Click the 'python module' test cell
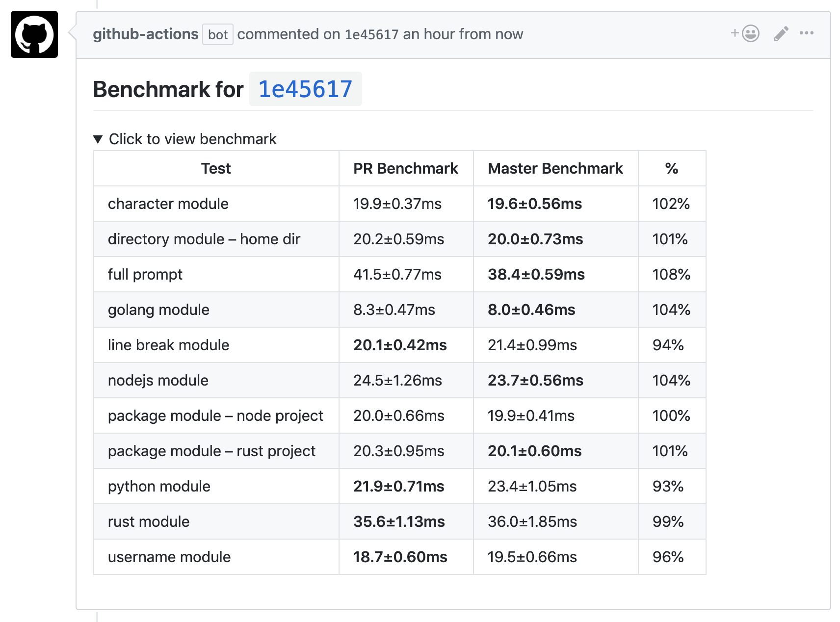The width and height of the screenshot is (840, 622). click(159, 486)
